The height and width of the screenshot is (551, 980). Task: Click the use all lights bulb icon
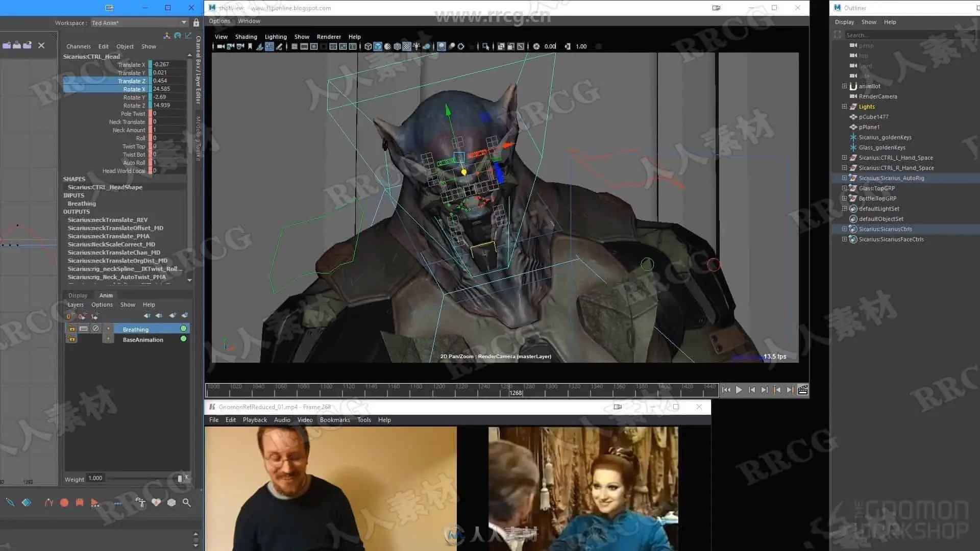pos(416,46)
